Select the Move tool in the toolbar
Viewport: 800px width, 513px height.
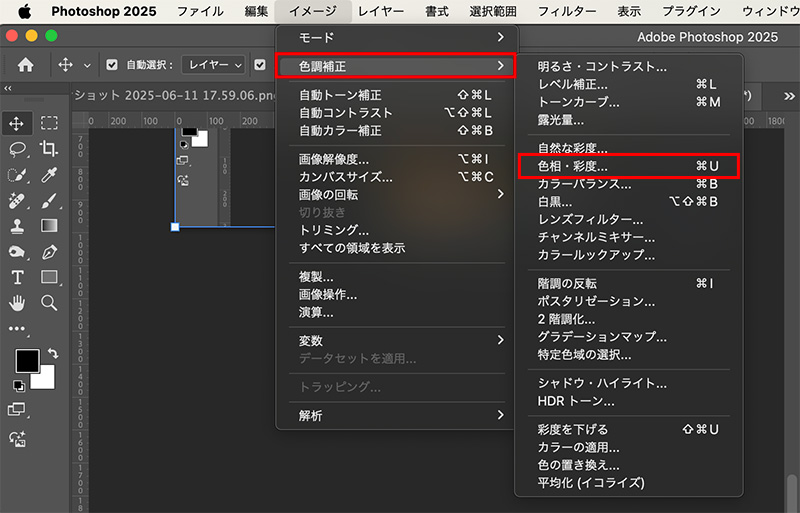click(x=16, y=124)
